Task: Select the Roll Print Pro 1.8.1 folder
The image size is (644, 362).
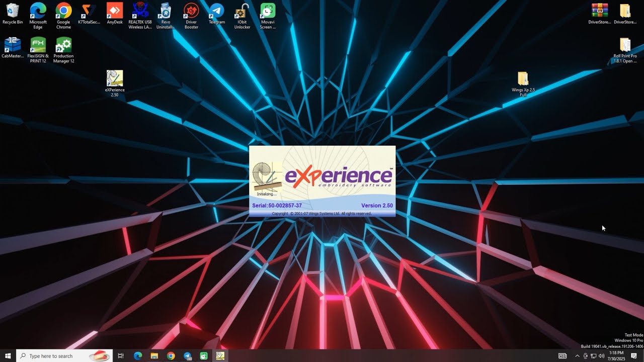Action: 625,50
